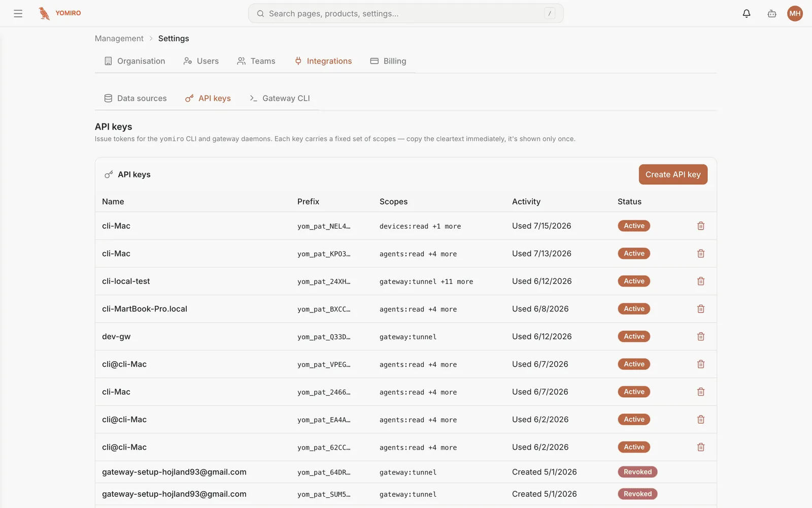This screenshot has height=508, width=812.
Task: Delete the cli-Mac key with prefix yom_pat_2466
Action: pos(701,392)
